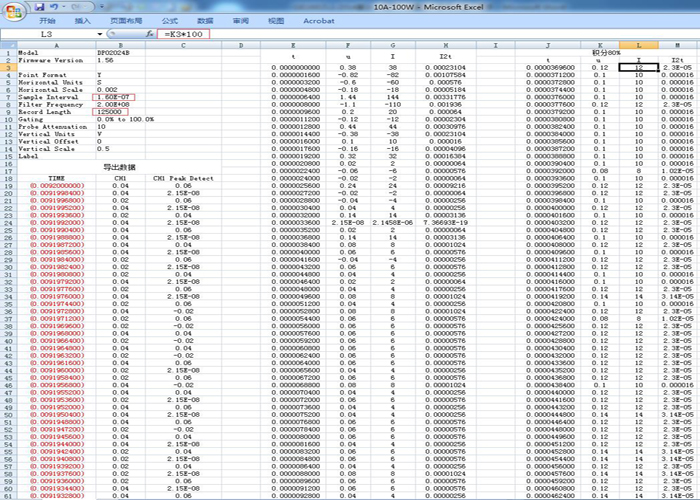The height and width of the screenshot is (500, 700).
Task: Expand the Name Box dropdown
Action: (x=100, y=34)
